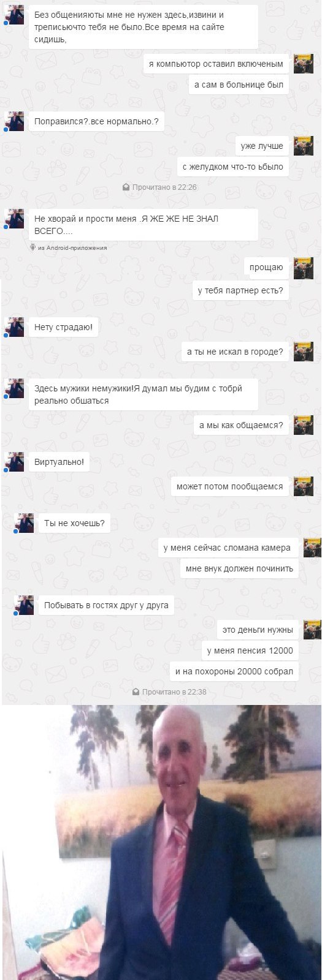322x980 pixels.
Task: Click message 'мне внук должен починить'
Action: pyautogui.click(x=240, y=568)
